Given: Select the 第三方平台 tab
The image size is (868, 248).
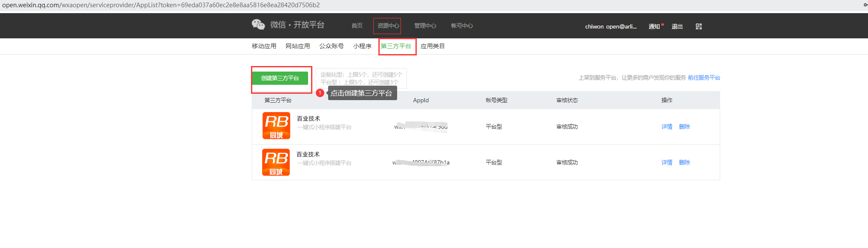Looking at the screenshot, I should pyautogui.click(x=396, y=46).
